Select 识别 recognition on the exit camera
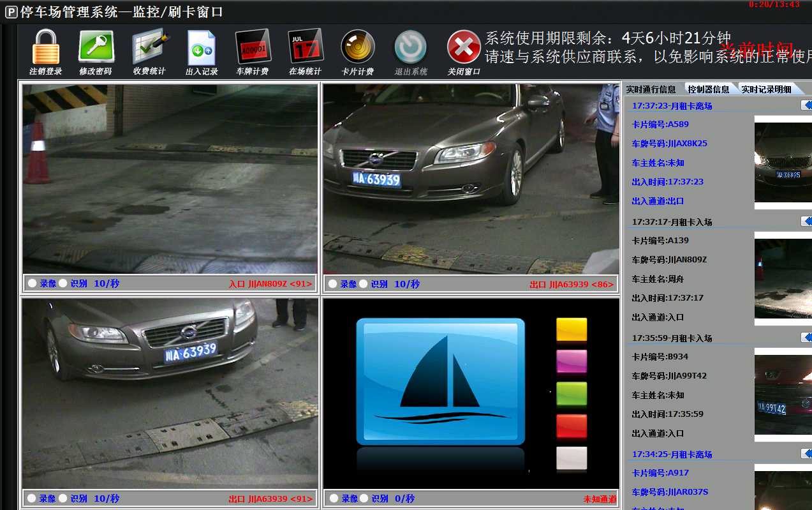 [x=362, y=283]
